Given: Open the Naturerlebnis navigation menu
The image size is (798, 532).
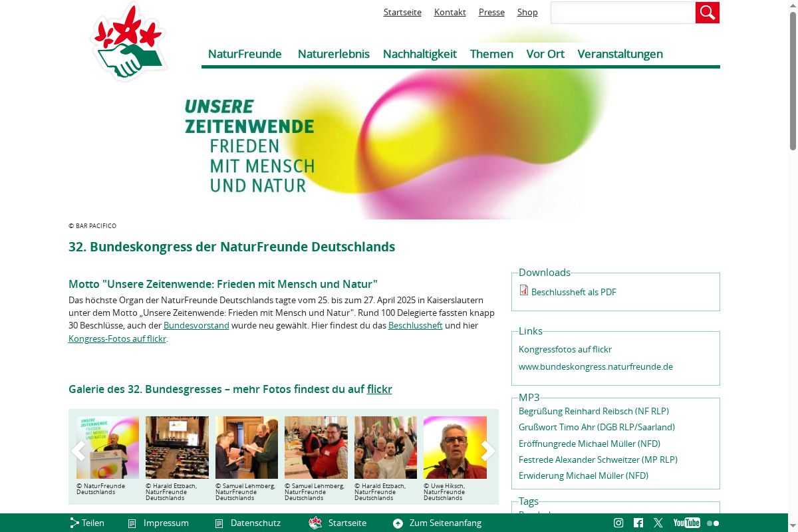Looking at the screenshot, I should pyautogui.click(x=333, y=54).
